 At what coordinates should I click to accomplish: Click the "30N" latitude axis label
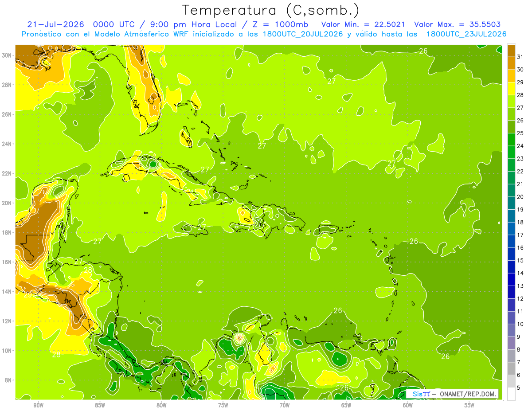pos(8,55)
